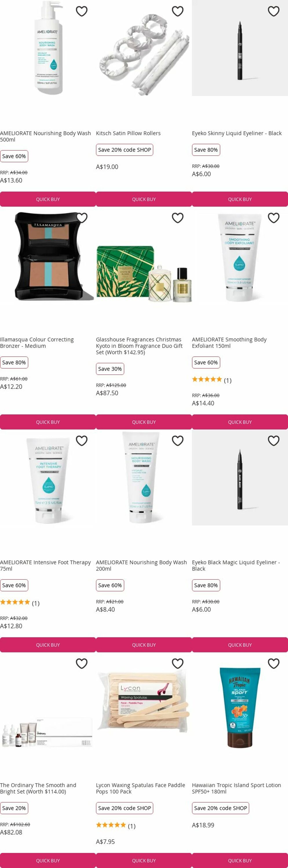Open Hawaiian Tropic Island Sport Lotion title
The width and height of the screenshot is (288, 868).
tap(236, 788)
